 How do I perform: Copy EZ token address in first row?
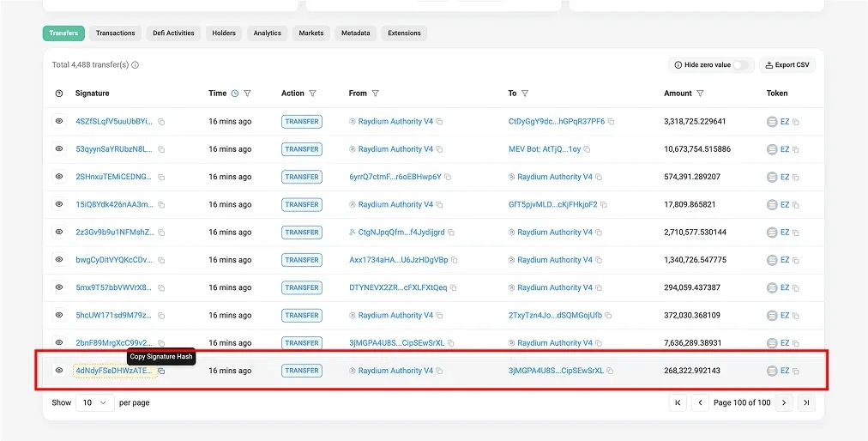click(x=795, y=122)
